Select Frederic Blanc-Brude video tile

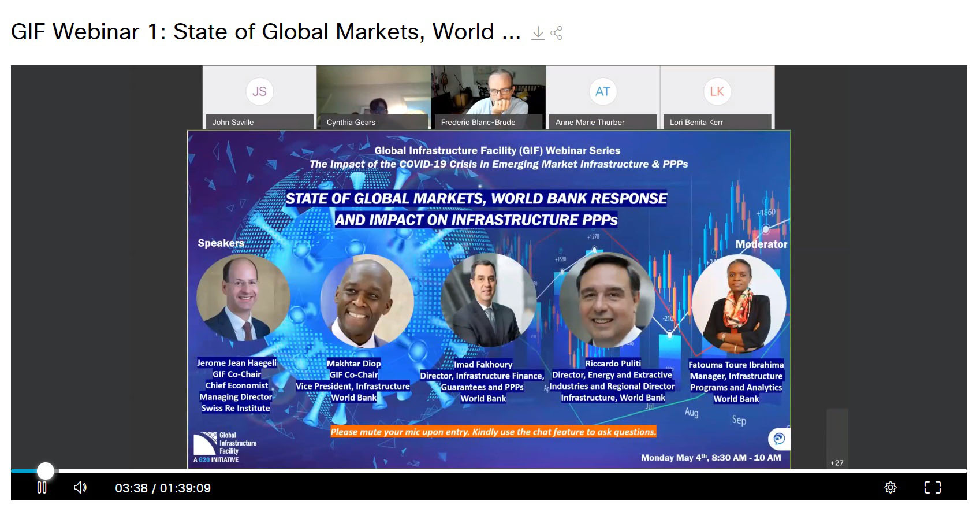pos(488,98)
